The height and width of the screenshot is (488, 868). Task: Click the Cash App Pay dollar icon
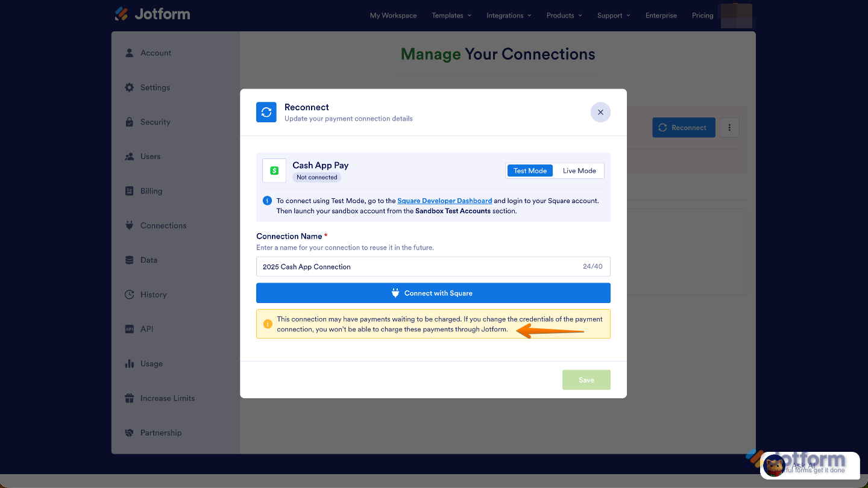point(274,170)
